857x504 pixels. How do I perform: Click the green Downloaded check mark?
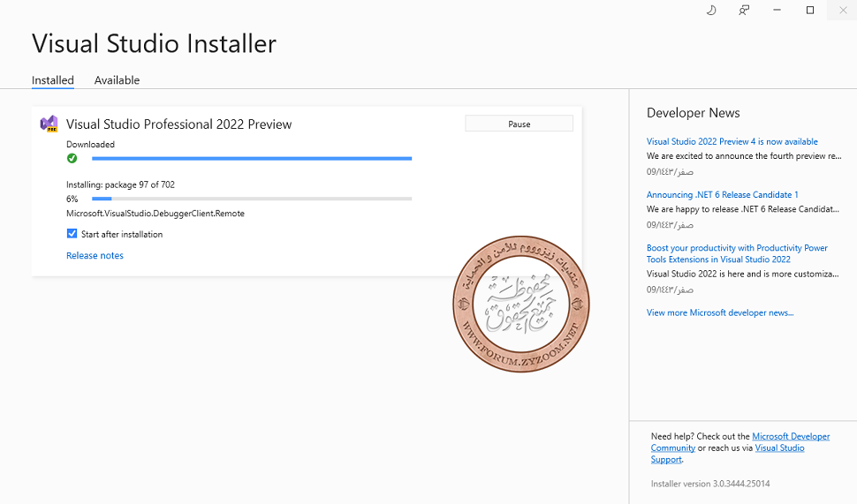[x=72, y=158]
